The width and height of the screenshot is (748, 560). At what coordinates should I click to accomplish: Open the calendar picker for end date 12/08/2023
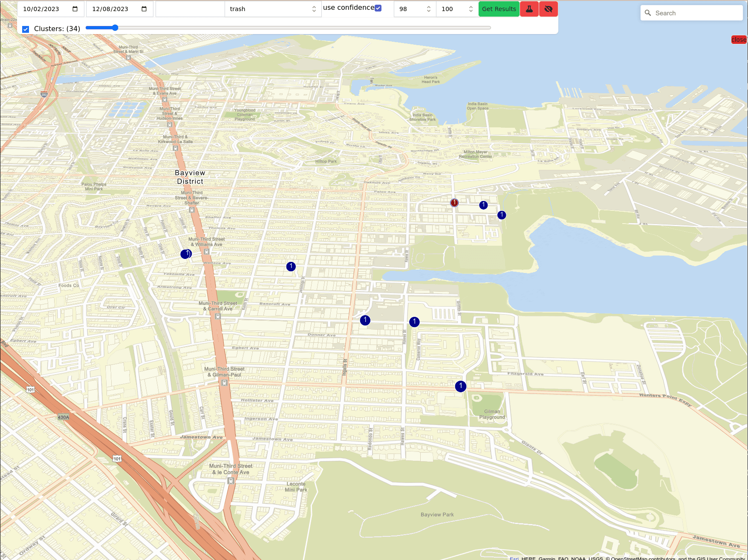click(144, 9)
